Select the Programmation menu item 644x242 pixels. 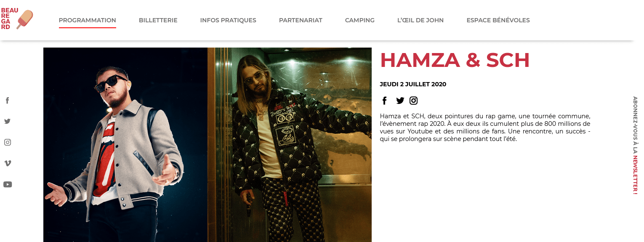click(88, 20)
